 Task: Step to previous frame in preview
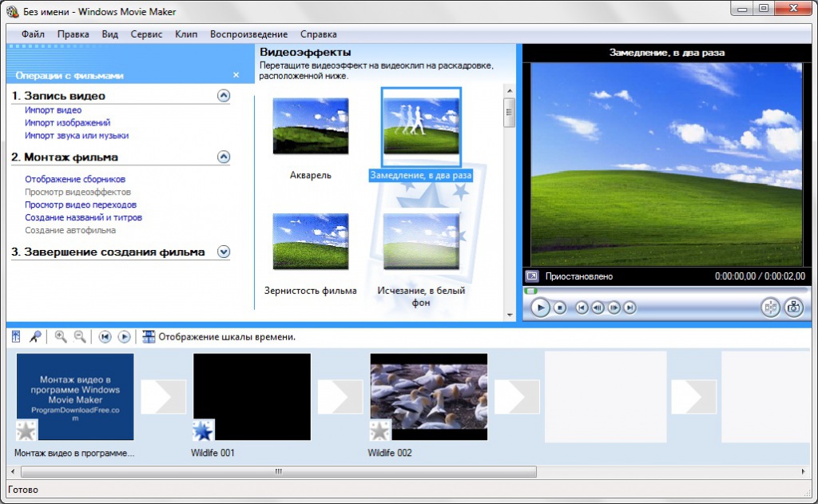coord(598,308)
